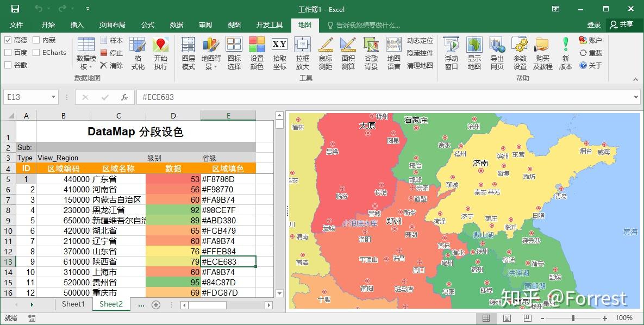
Task: Expand the formula bar with its chevron
Action: click(636, 97)
